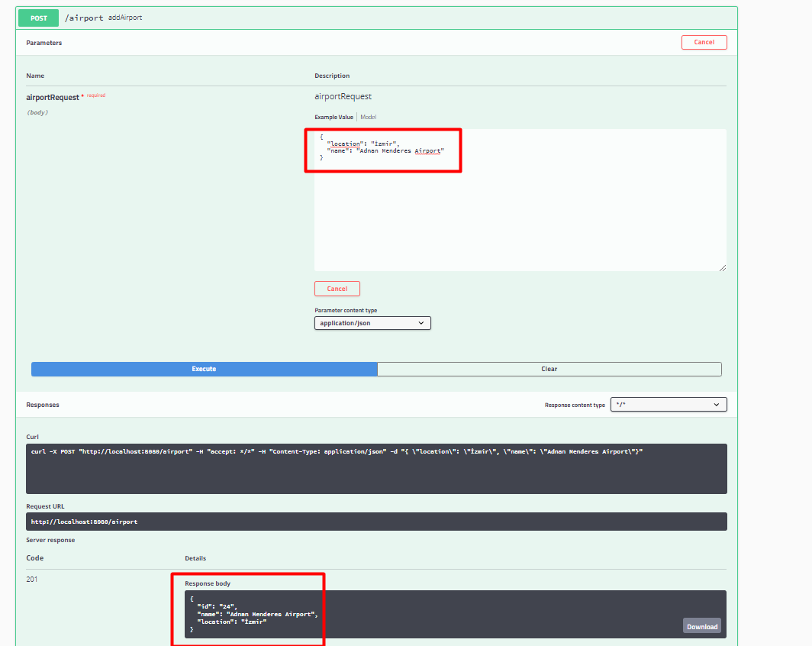This screenshot has width=812, height=646.
Task: Download the response body
Action: (701, 625)
